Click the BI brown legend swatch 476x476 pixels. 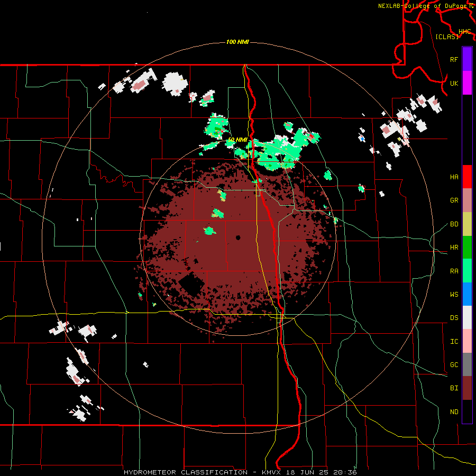[x=467, y=388]
